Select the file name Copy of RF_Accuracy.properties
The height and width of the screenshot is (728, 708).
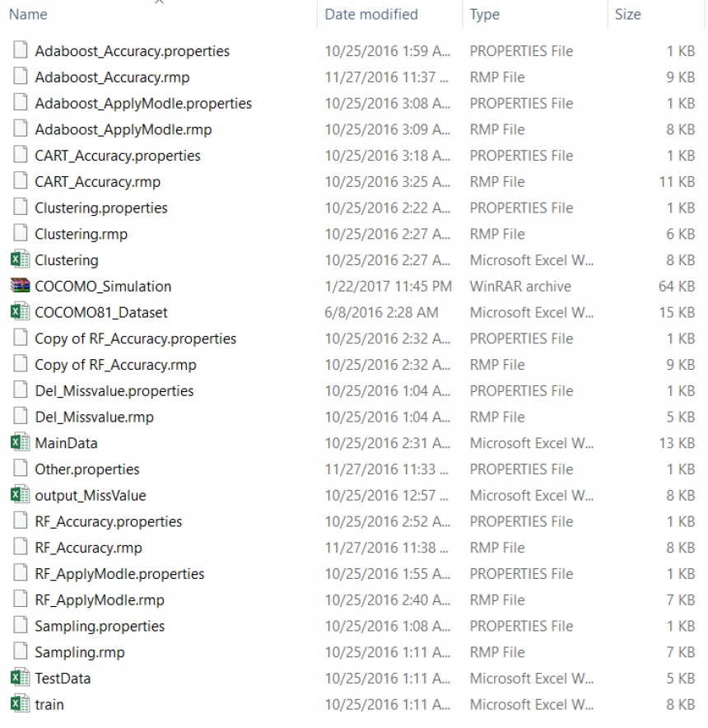coord(136,338)
